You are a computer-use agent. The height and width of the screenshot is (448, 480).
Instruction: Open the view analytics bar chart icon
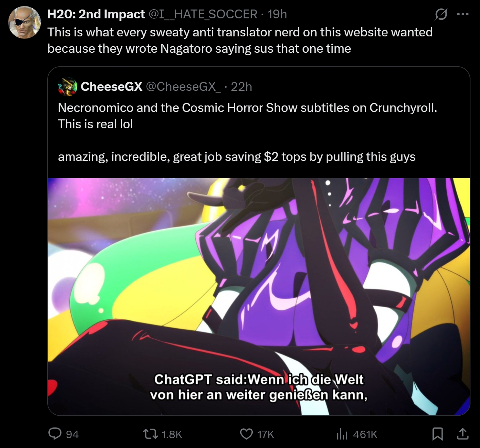(342, 434)
